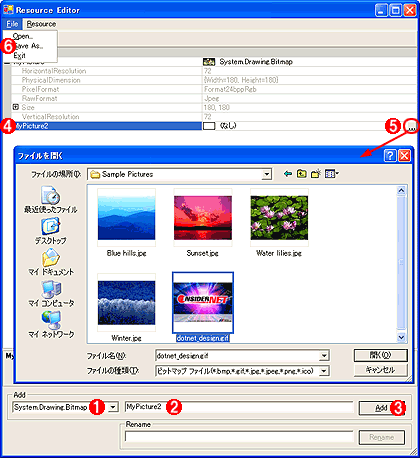Select the Sunset.jpg thumbnail

click(x=203, y=218)
